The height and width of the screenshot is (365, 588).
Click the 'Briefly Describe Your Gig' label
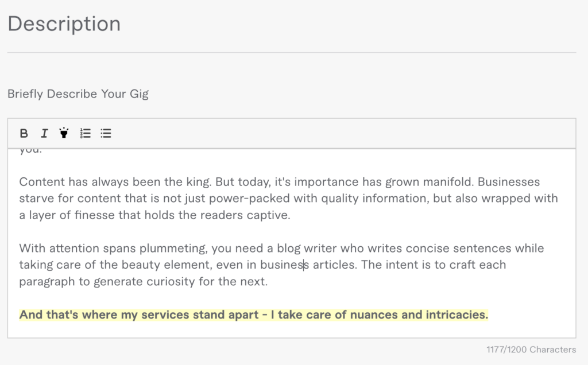click(78, 94)
